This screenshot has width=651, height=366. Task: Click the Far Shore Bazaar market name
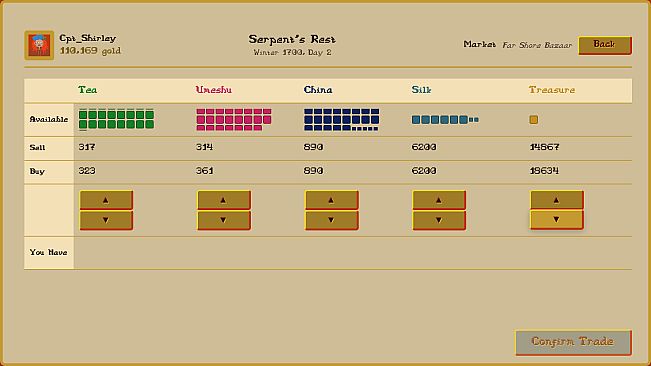pos(537,45)
